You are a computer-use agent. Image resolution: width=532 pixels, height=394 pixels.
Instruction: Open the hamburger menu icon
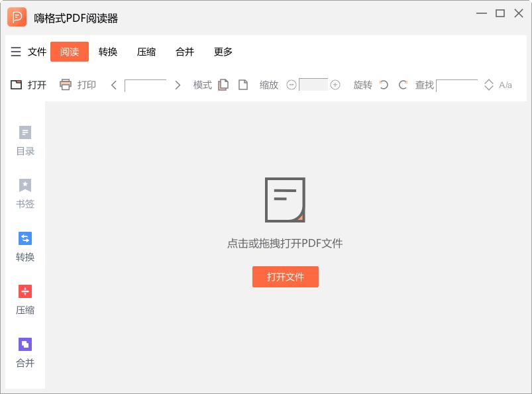16,52
